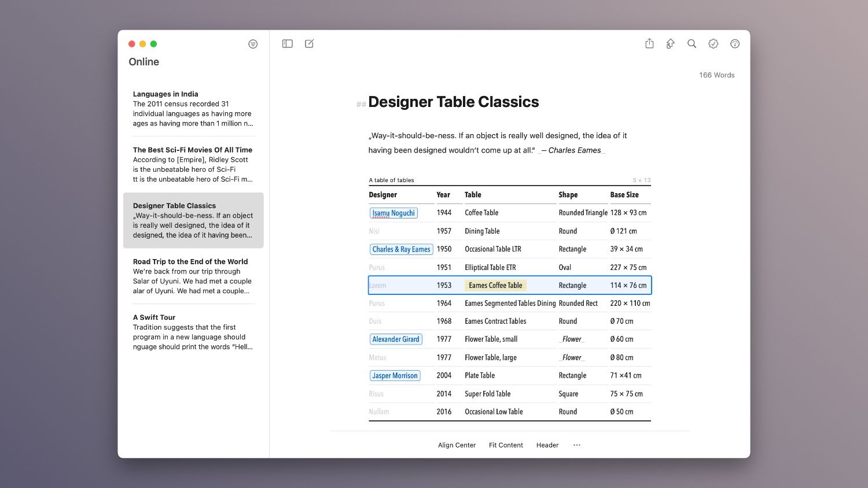
Task: Click the three-dot more options button
Action: tap(576, 445)
